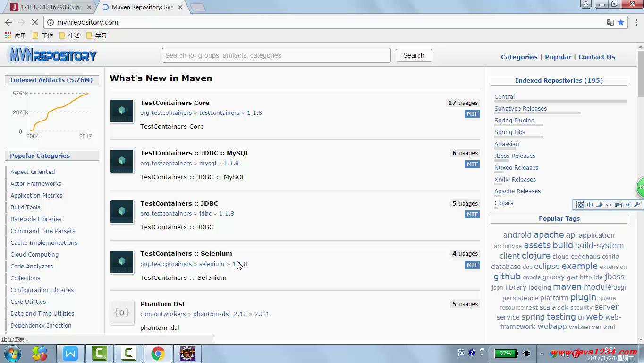Click the MVNRepository logo
This screenshot has width=644, height=363.
pos(53,55)
